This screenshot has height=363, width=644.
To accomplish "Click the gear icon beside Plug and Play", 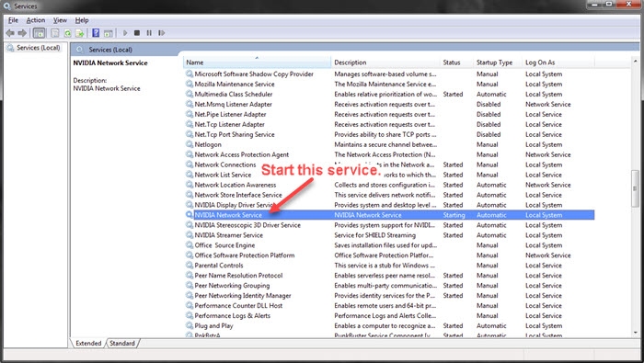I will [x=190, y=325].
